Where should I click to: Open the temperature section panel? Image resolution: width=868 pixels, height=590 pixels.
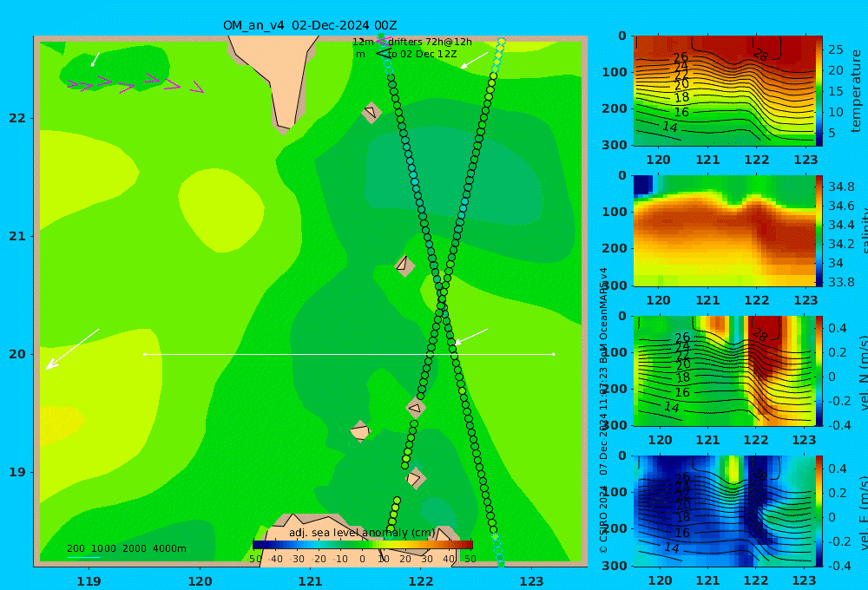click(724, 91)
